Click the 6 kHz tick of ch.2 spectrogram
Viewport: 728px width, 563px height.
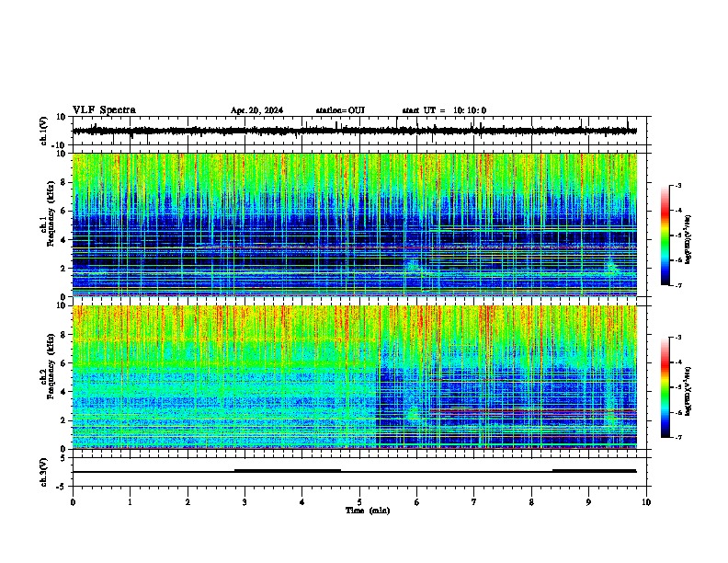[65, 363]
